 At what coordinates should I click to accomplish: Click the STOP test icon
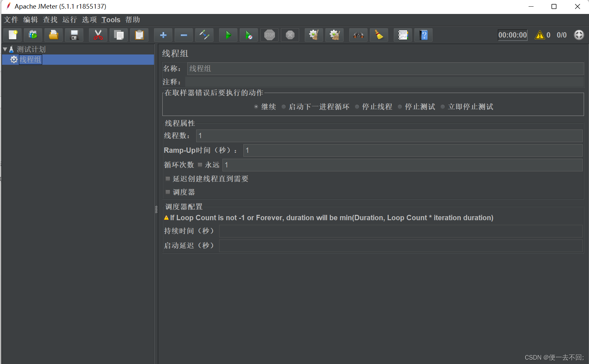(270, 35)
